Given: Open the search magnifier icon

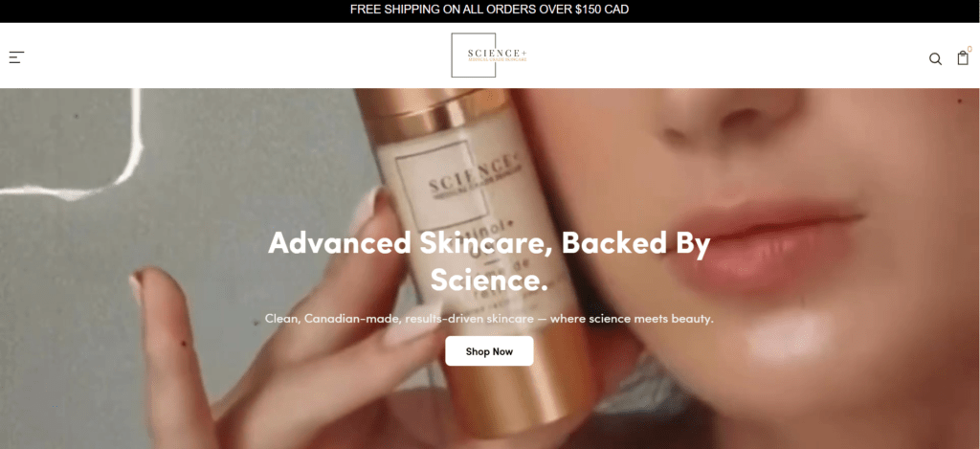Looking at the screenshot, I should click(x=935, y=58).
